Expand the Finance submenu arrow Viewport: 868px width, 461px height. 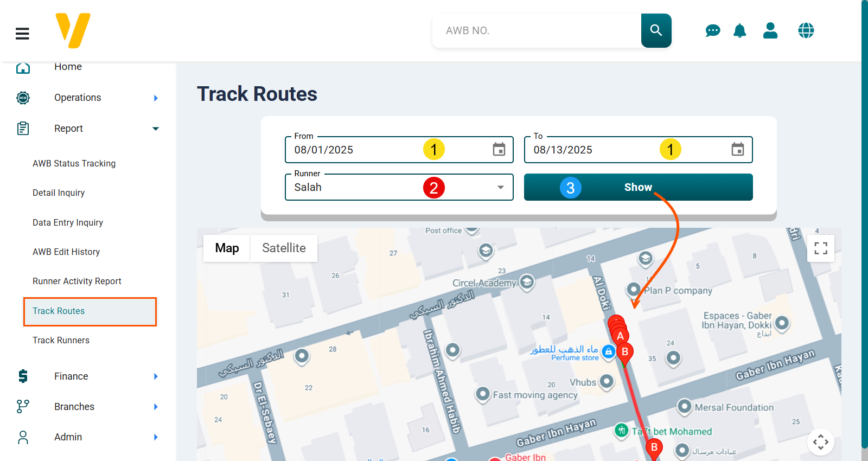156,376
